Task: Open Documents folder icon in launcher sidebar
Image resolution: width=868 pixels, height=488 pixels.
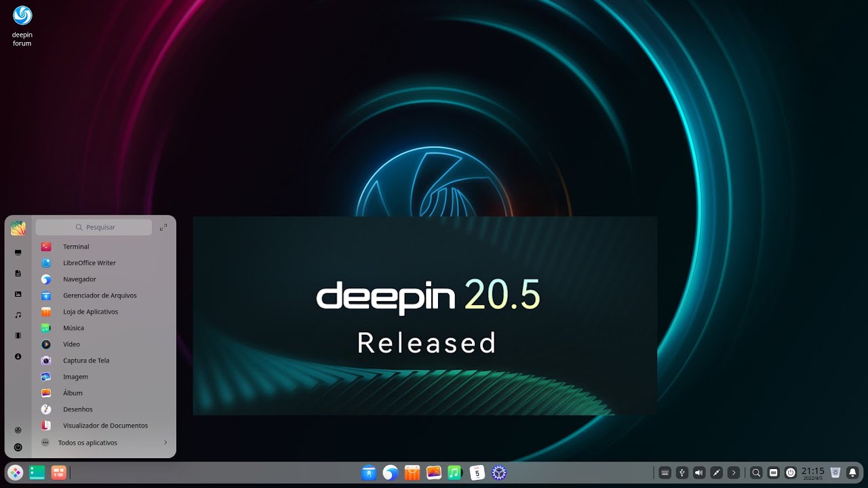Action: click(18, 273)
